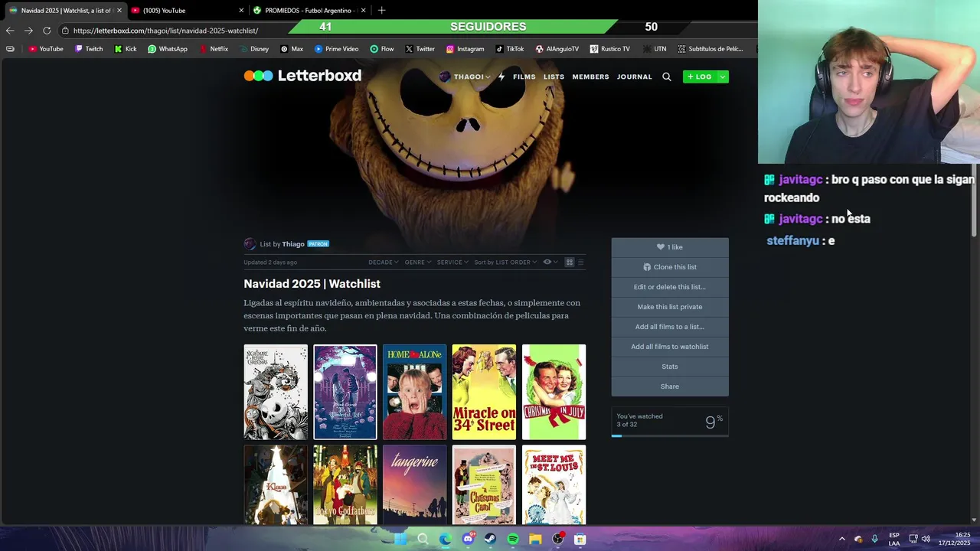Switch to the PROMIEDOS Futbol Argentino tab

(x=308, y=11)
